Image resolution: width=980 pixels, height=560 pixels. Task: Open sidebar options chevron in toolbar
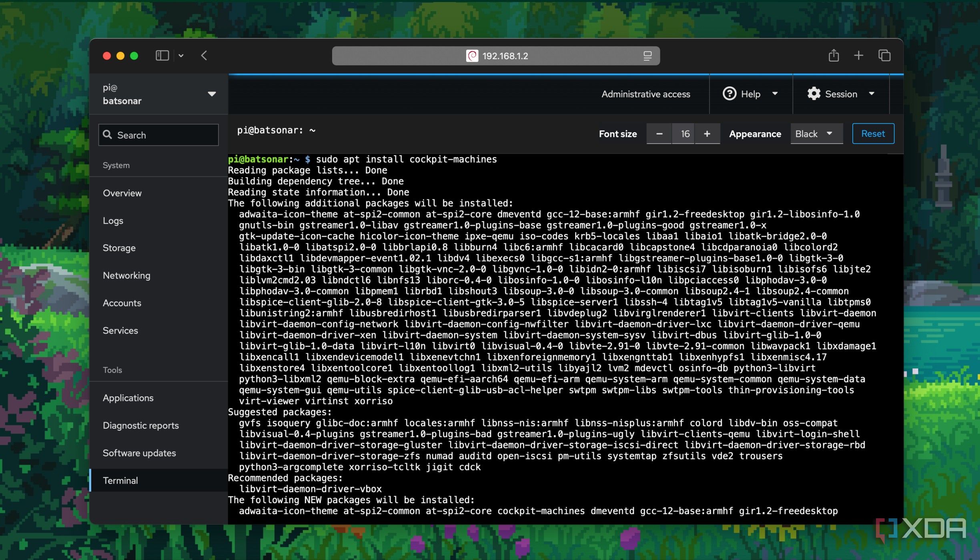[x=181, y=56]
